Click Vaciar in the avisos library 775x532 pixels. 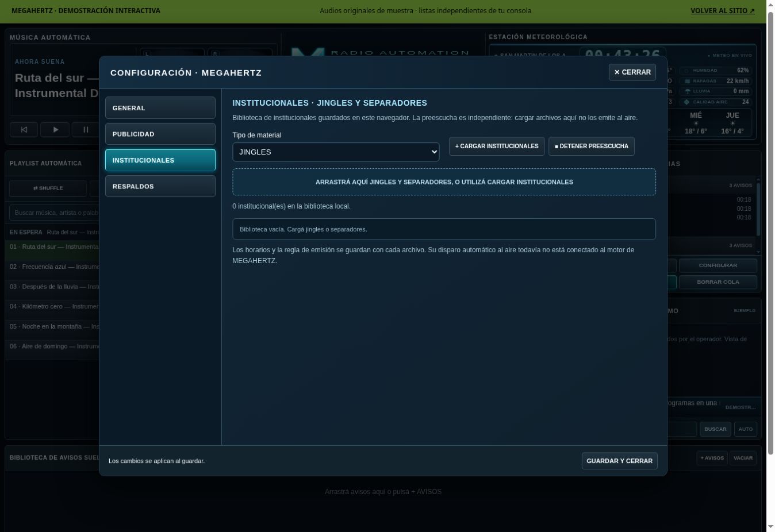(743, 458)
